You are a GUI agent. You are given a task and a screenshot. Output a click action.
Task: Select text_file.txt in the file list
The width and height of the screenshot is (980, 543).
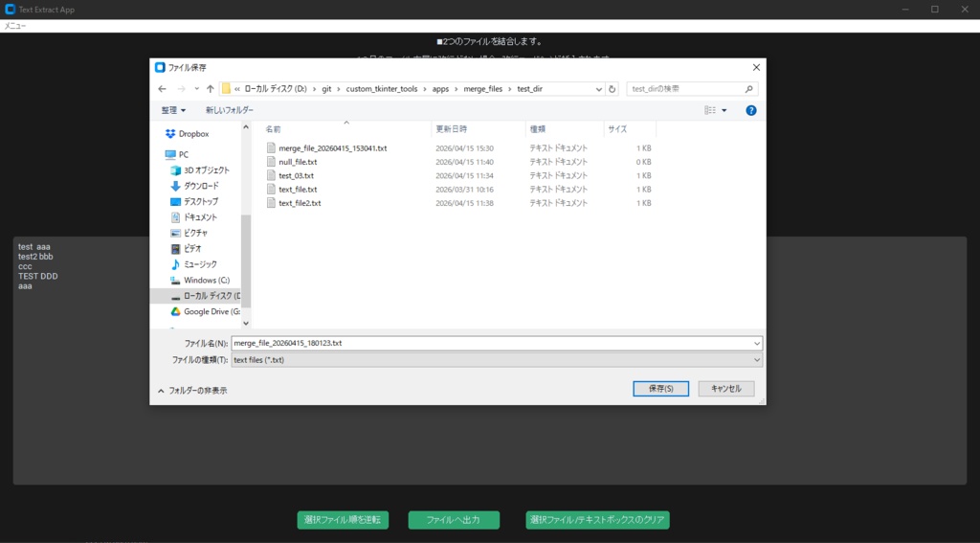coord(298,189)
